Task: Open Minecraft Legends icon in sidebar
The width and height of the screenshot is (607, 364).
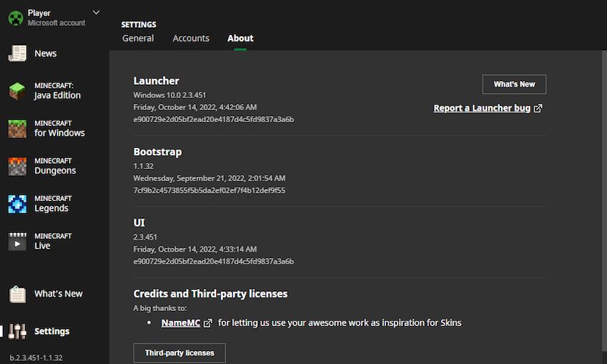Action: pos(17,203)
